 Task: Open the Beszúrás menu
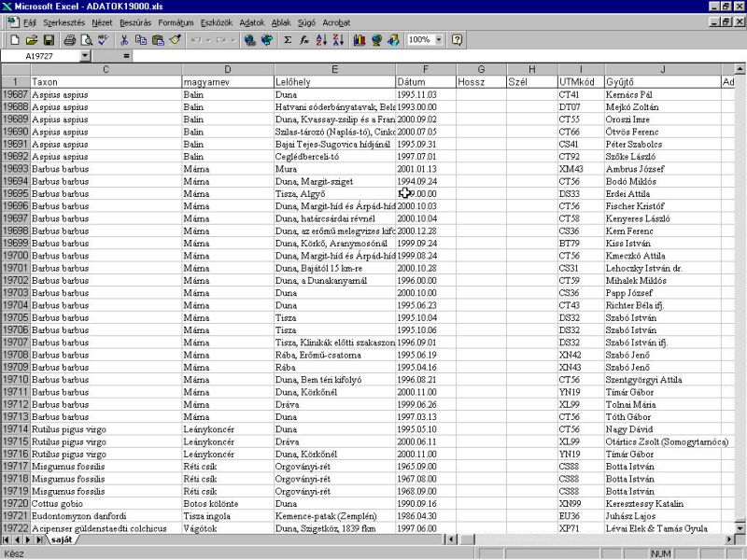[x=135, y=22]
